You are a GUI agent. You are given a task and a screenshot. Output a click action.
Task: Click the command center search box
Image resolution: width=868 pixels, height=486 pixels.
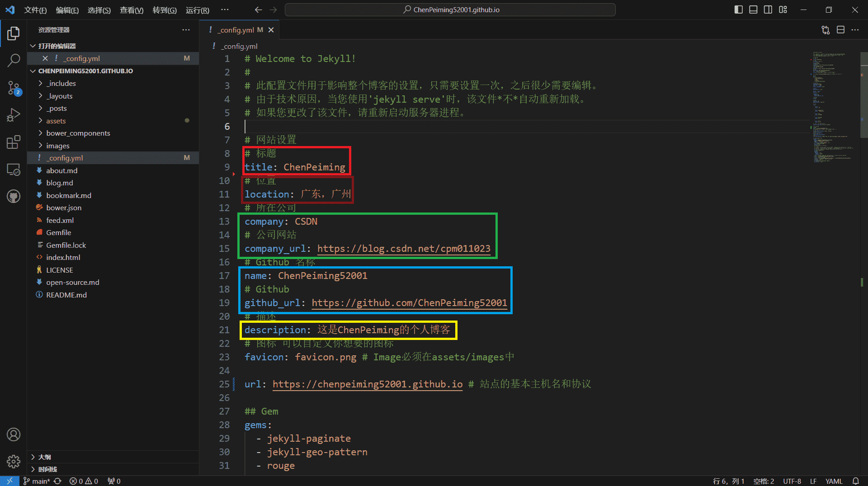(450, 9)
